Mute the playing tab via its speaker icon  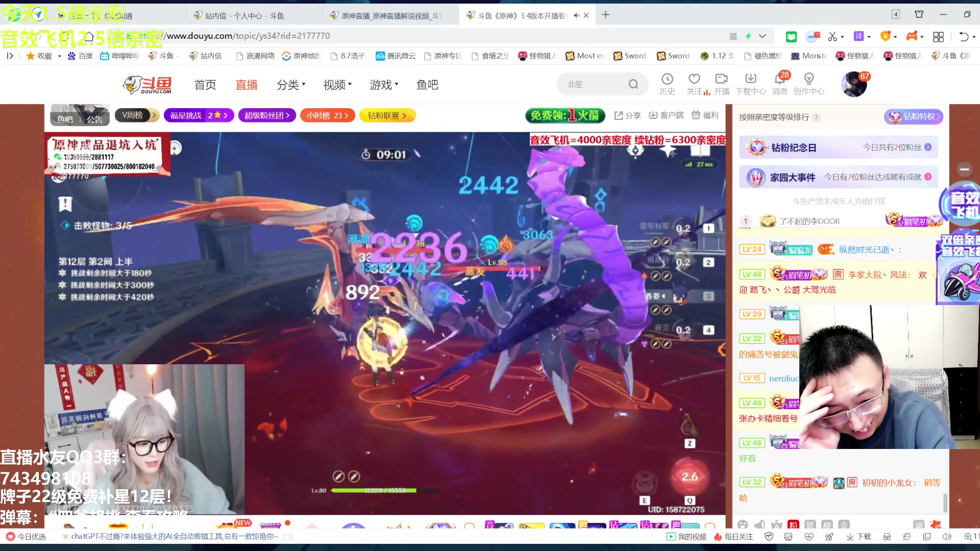coord(576,16)
